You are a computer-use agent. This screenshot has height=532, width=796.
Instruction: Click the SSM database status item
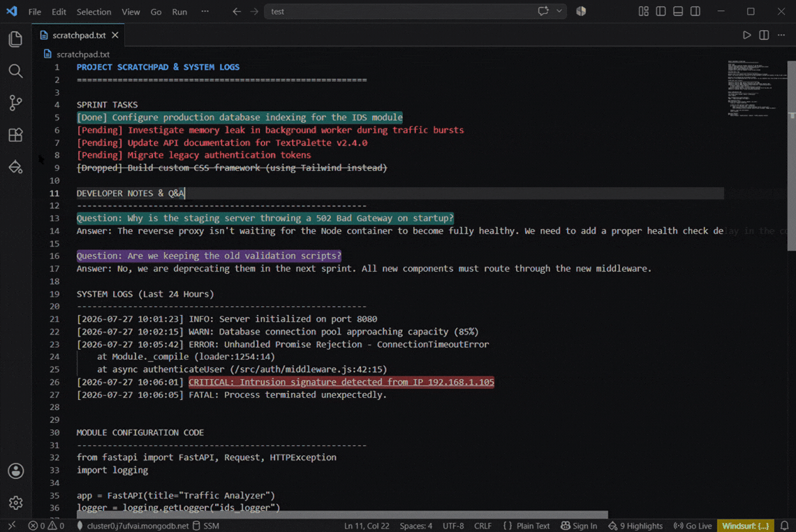click(205, 526)
